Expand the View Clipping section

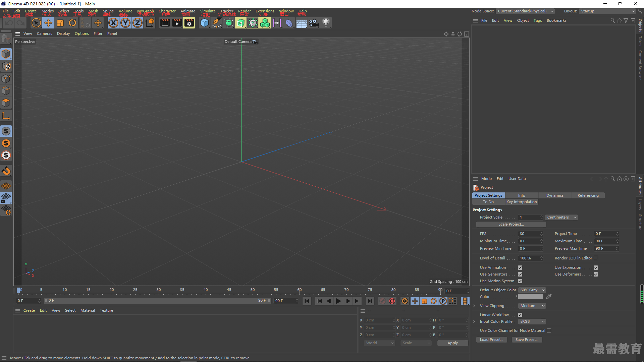[x=474, y=306]
